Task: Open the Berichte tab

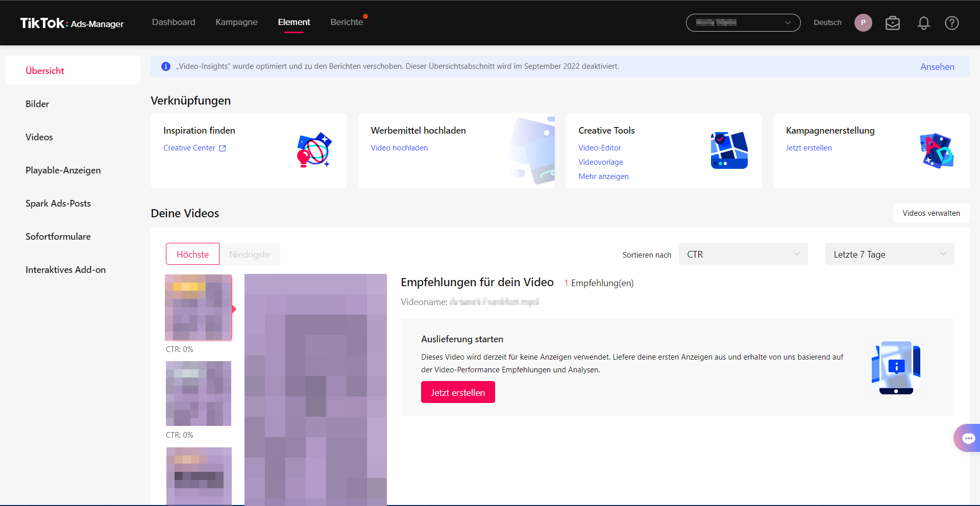Action: (x=347, y=22)
